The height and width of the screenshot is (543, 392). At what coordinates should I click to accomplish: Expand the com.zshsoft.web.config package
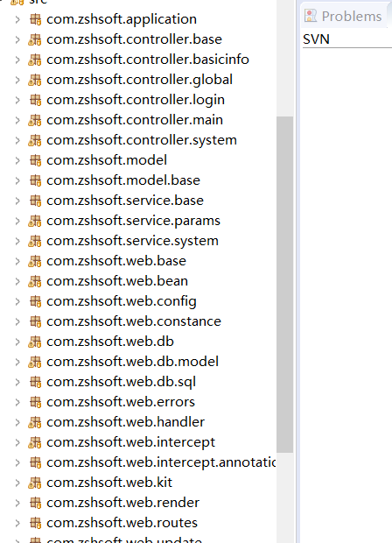(x=17, y=301)
